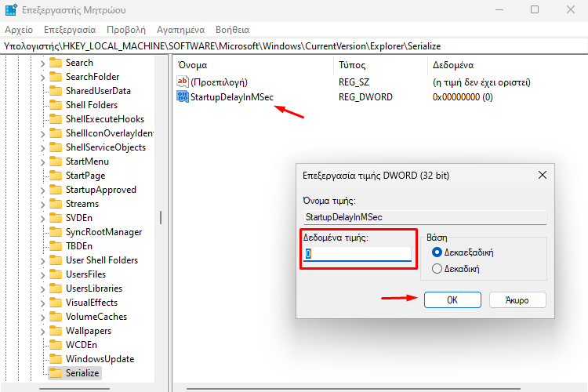Open the Αρχείο menu

[19, 30]
